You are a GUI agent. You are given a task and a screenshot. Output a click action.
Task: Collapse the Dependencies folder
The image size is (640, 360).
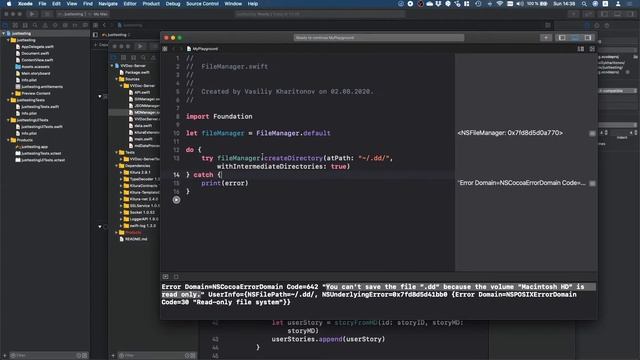[x=117, y=166]
